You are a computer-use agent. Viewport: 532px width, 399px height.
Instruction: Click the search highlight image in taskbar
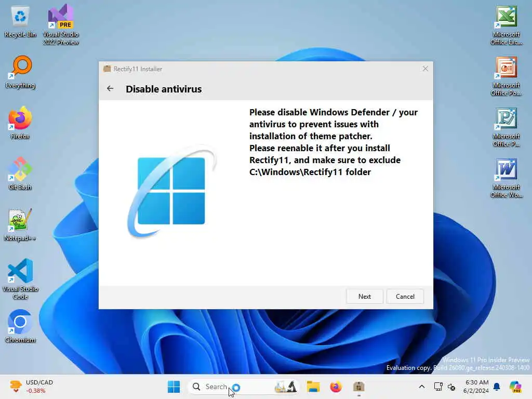pyautogui.click(x=286, y=387)
